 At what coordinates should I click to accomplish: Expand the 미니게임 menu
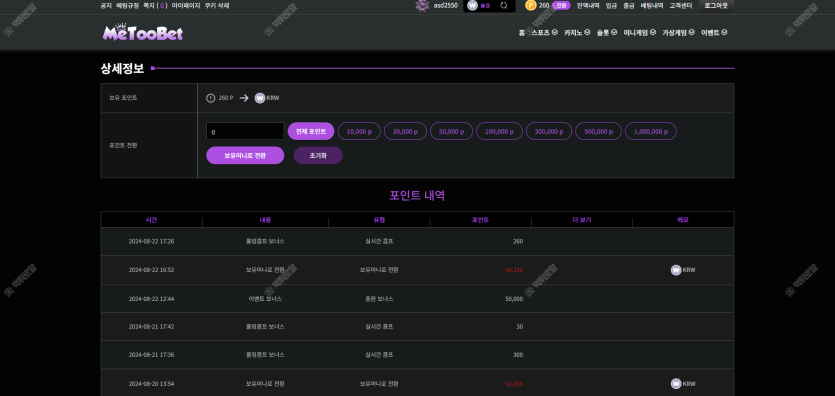pos(640,32)
